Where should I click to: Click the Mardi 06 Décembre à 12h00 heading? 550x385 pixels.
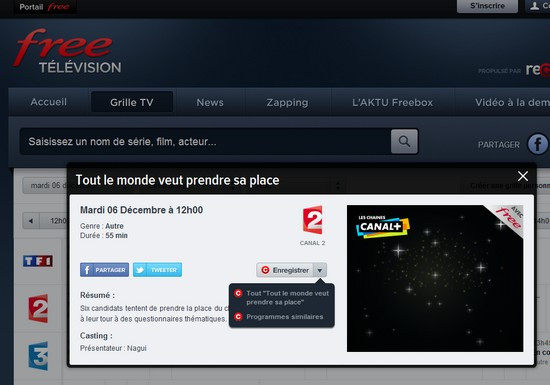[x=141, y=210]
